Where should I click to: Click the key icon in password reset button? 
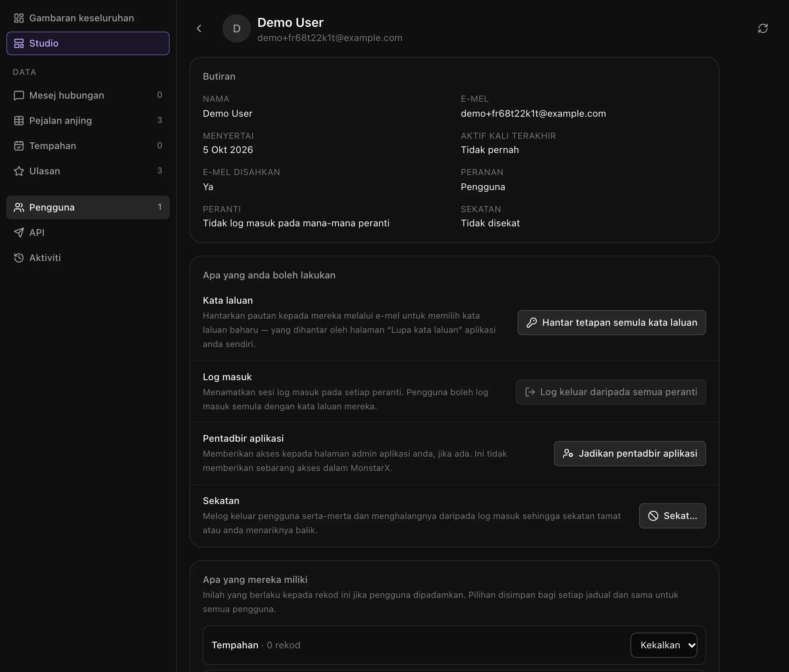tap(531, 323)
